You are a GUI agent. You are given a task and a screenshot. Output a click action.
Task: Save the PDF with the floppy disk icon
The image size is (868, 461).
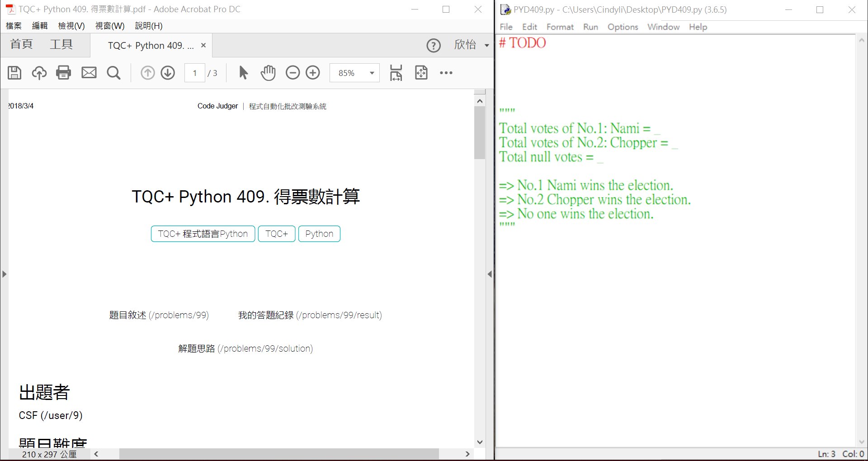14,73
